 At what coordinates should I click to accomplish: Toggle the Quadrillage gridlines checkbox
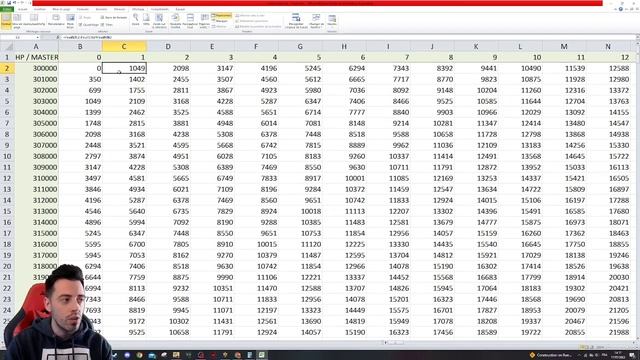[x=89, y=24]
